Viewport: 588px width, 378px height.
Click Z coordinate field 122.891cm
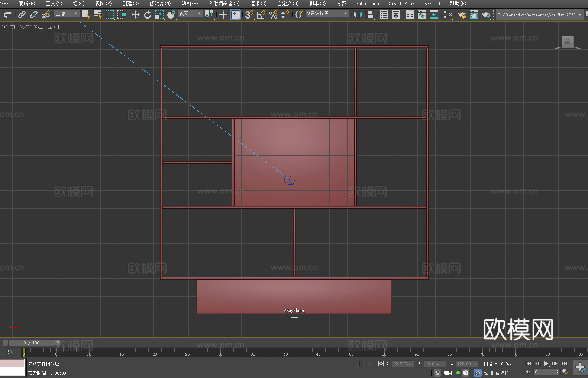click(467, 364)
